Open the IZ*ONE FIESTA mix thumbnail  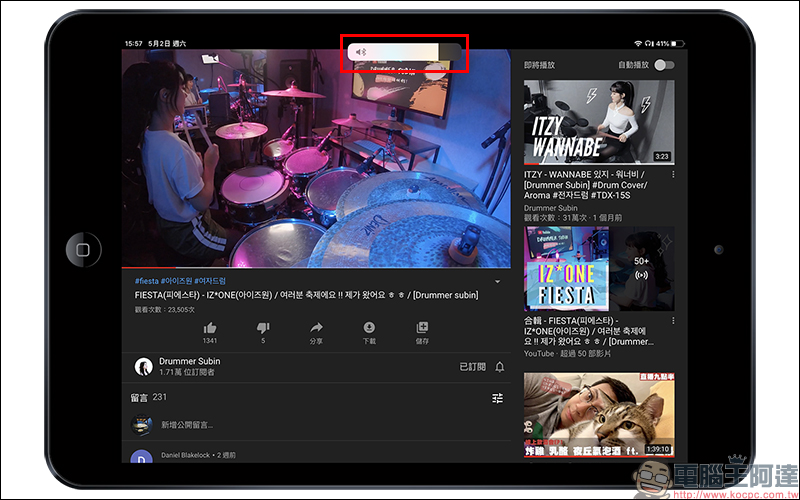pyautogui.click(x=598, y=268)
